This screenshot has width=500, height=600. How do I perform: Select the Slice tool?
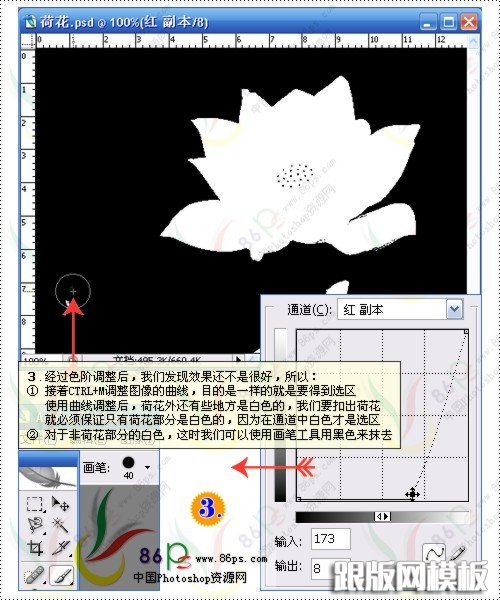point(60,548)
